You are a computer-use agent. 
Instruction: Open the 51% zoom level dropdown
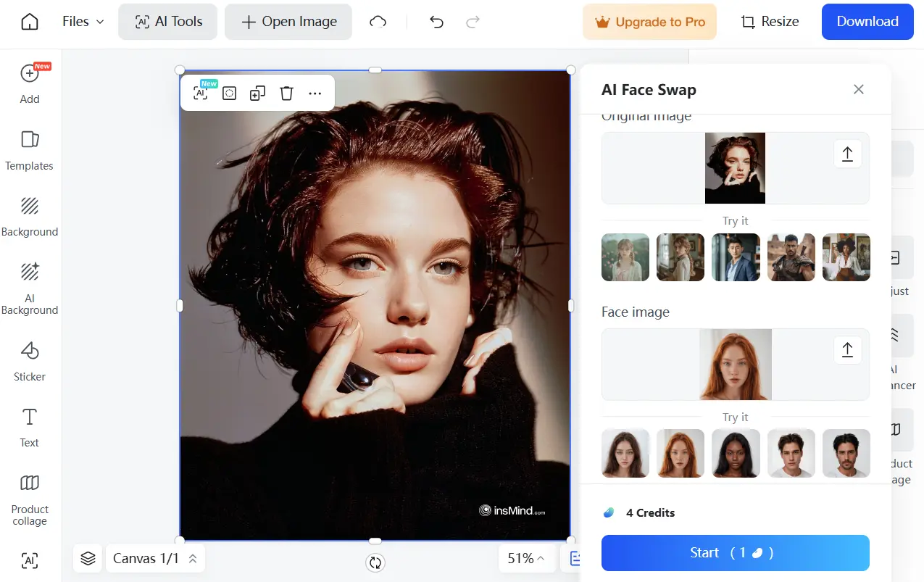tap(526, 558)
